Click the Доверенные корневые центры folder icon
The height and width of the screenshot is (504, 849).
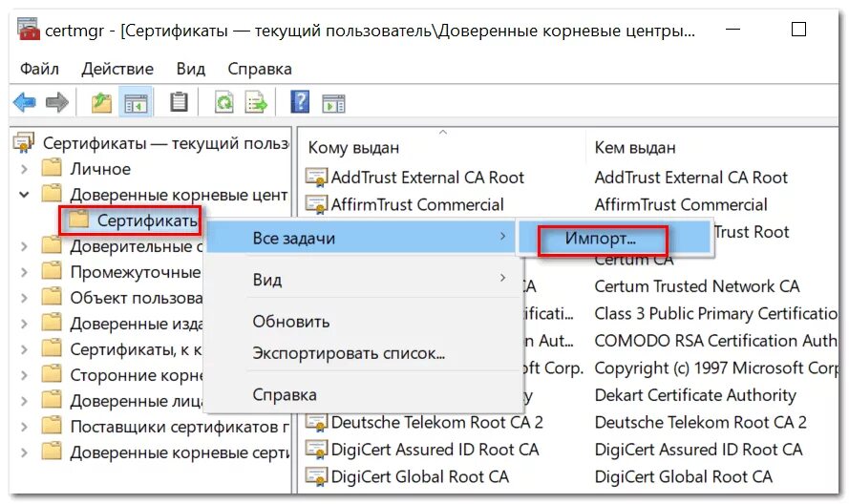(x=52, y=193)
